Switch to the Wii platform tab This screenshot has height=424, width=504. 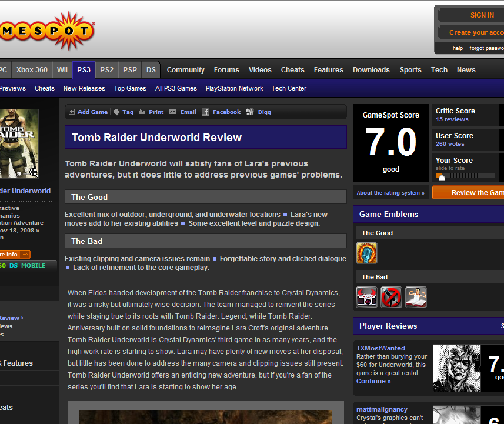62,70
